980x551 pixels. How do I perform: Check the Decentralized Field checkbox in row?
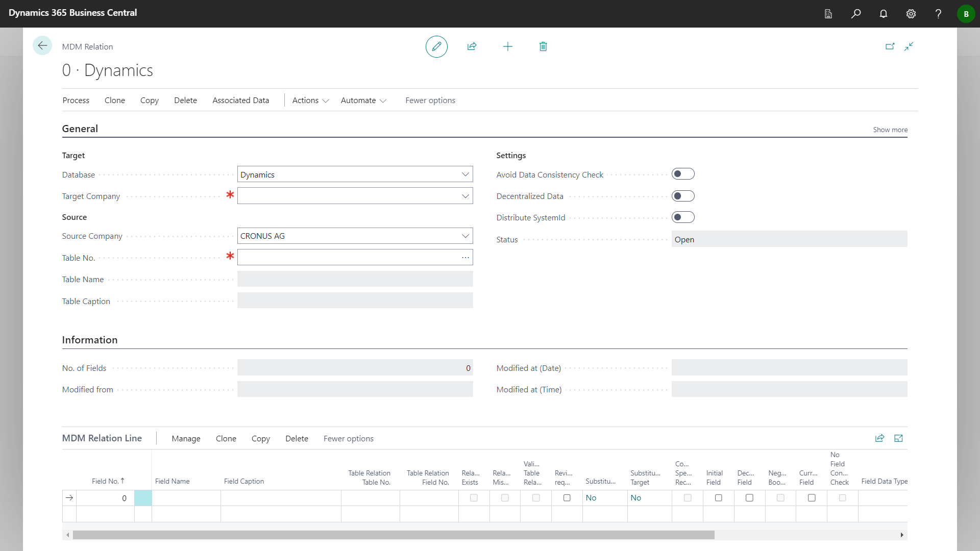coord(750,498)
